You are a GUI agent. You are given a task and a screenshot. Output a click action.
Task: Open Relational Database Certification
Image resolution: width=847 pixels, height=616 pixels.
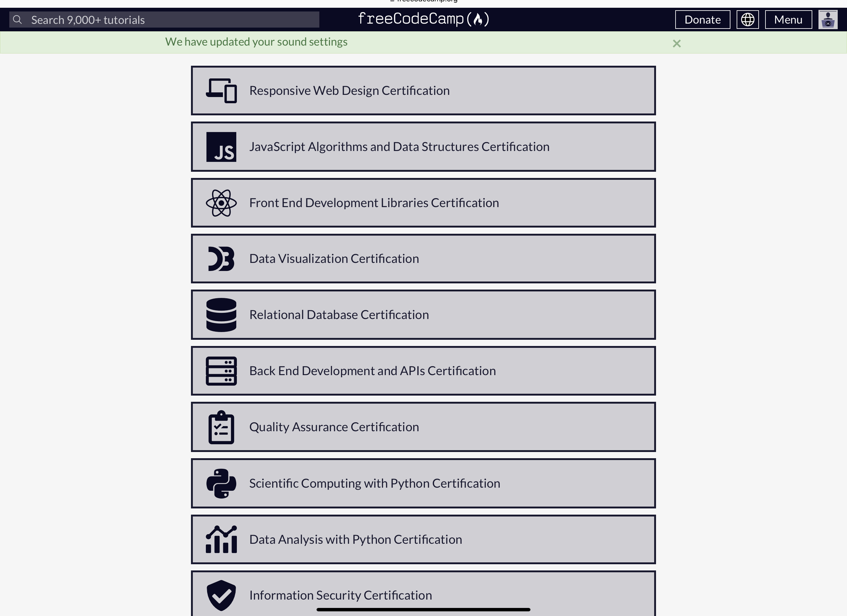pos(423,314)
